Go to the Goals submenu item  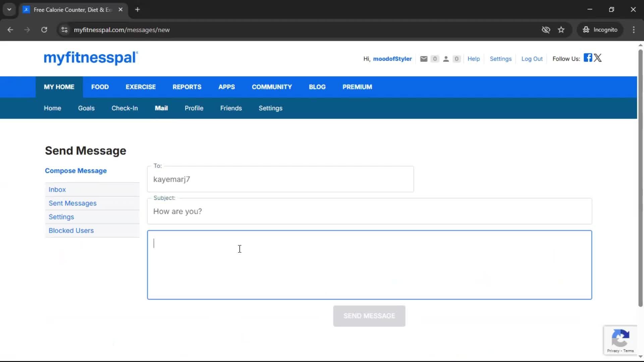[86, 108]
